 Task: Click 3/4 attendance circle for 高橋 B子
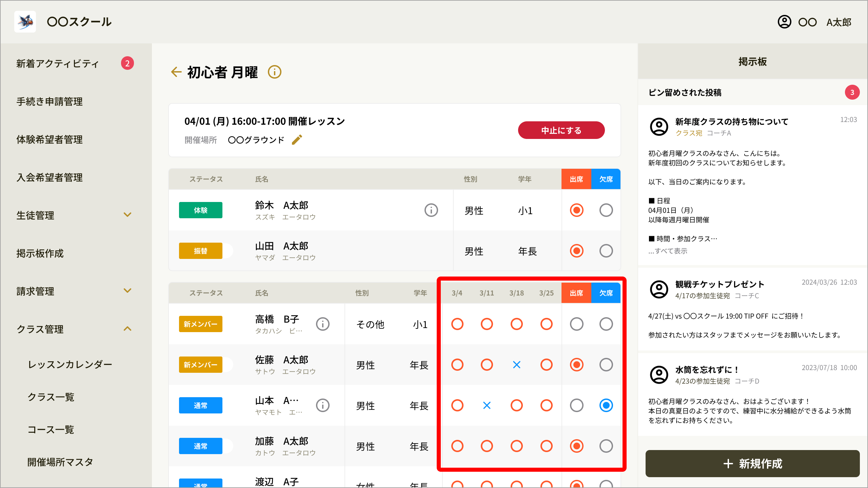point(457,324)
